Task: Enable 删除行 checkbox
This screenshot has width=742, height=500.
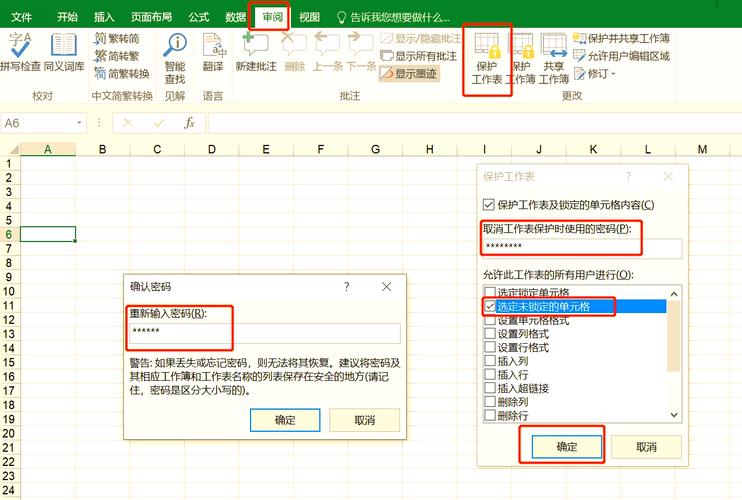Action: (490, 416)
